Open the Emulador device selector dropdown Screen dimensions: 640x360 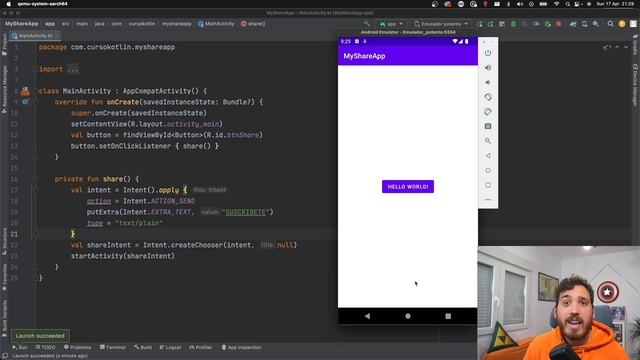click(x=441, y=24)
